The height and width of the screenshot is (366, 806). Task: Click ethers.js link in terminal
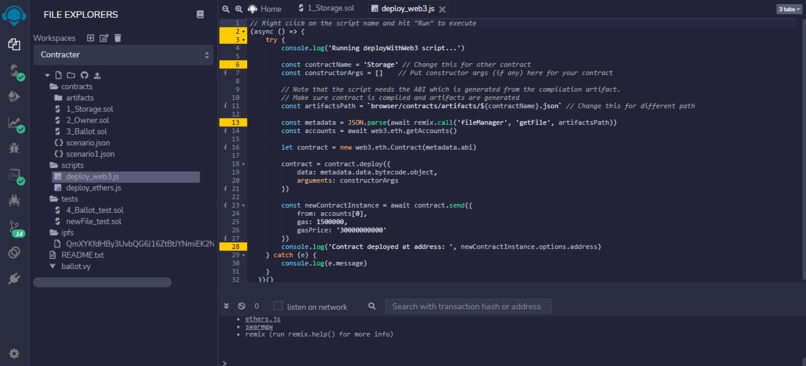click(x=263, y=319)
